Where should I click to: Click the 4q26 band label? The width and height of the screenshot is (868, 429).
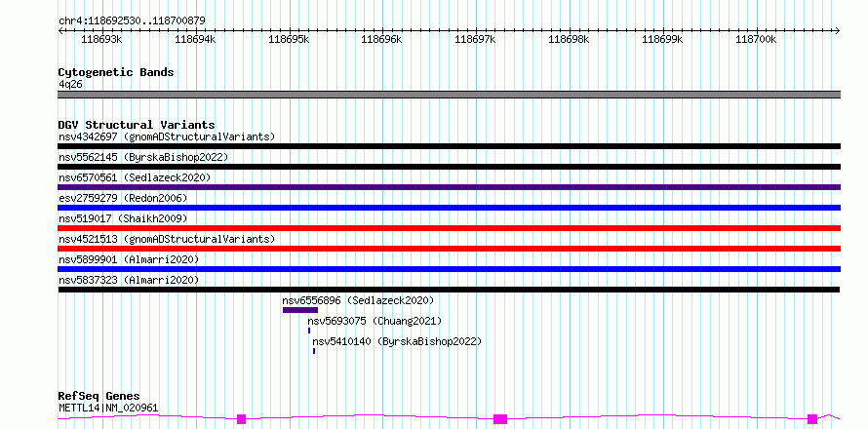(70, 84)
